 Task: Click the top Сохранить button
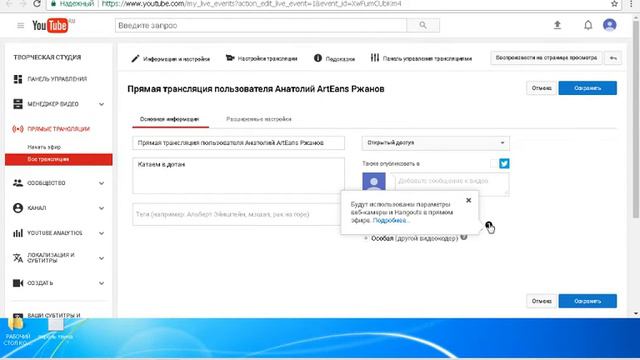coord(587,88)
